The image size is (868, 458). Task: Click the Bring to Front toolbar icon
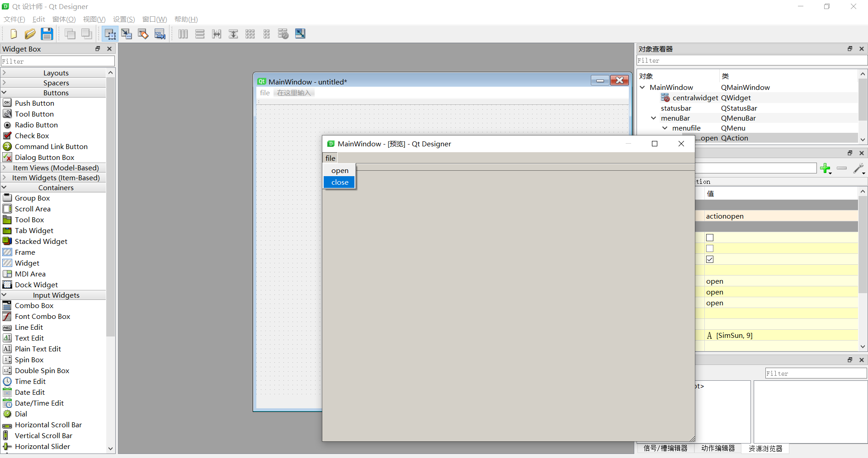[87, 34]
